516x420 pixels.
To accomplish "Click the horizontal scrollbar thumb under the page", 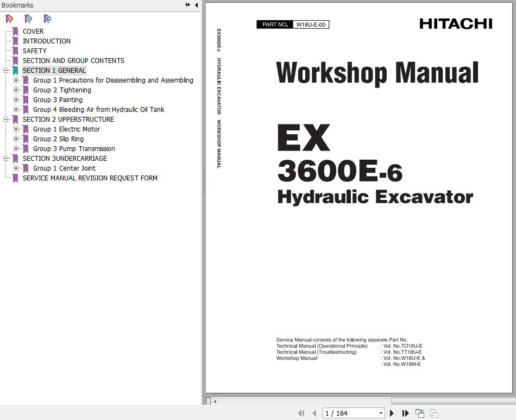I will point(454,402).
